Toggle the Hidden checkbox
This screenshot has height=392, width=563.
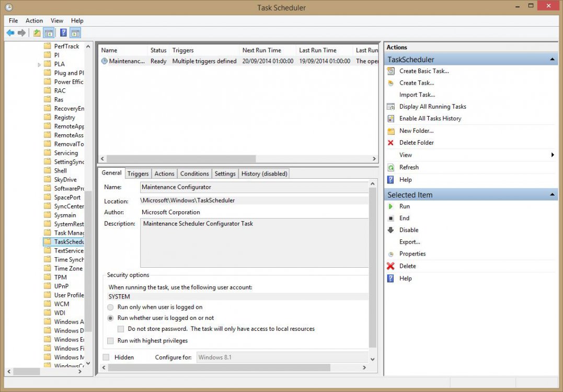(x=106, y=357)
